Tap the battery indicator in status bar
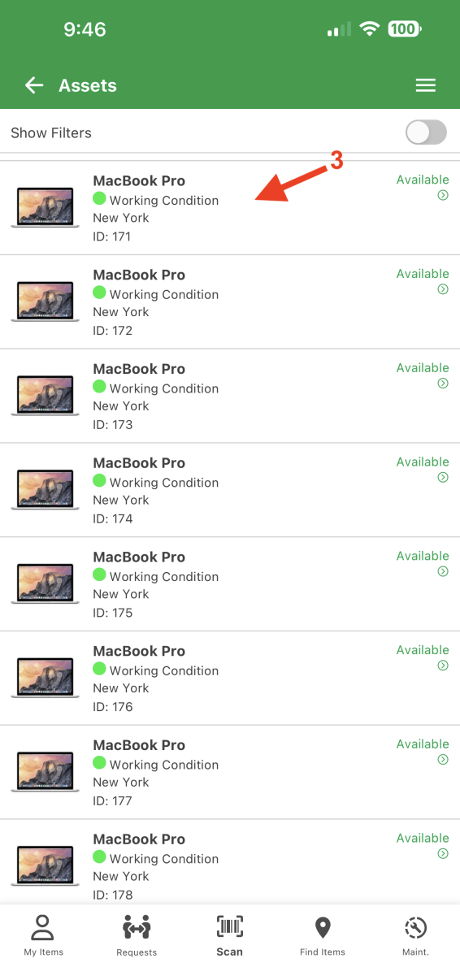460x980 pixels. [x=404, y=29]
